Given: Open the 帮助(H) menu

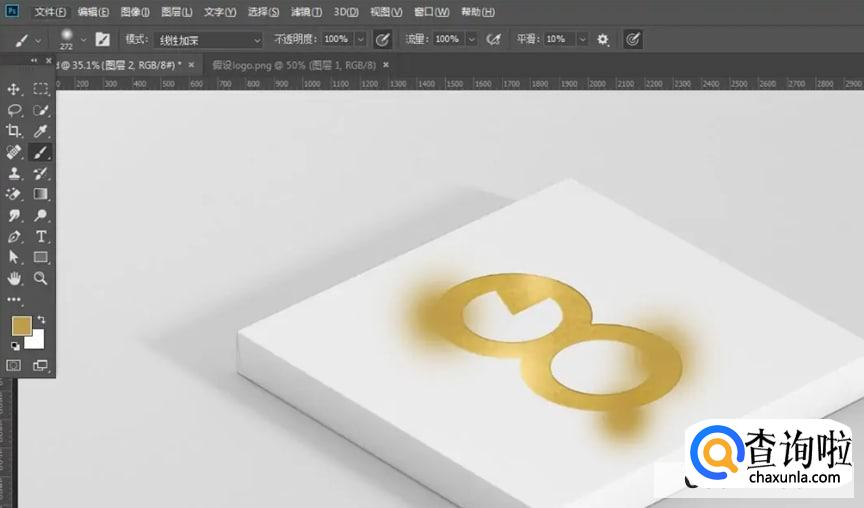Looking at the screenshot, I should pyautogui.click(x=478, y=12).
